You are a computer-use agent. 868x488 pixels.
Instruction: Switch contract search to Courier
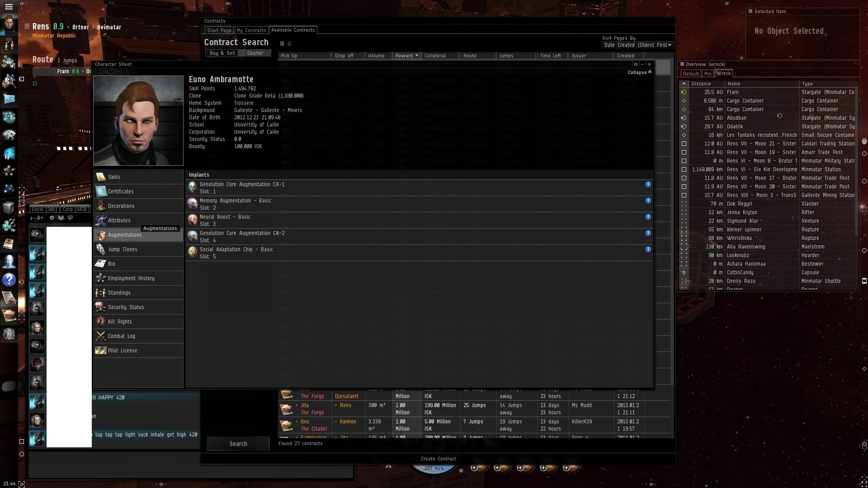coord(255,53)
